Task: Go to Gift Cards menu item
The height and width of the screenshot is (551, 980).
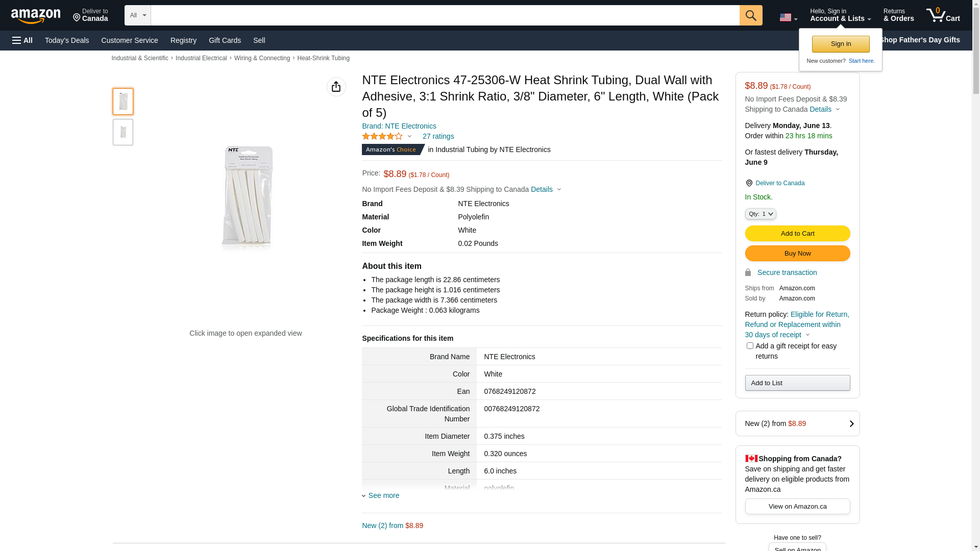Action: point(225,40)
